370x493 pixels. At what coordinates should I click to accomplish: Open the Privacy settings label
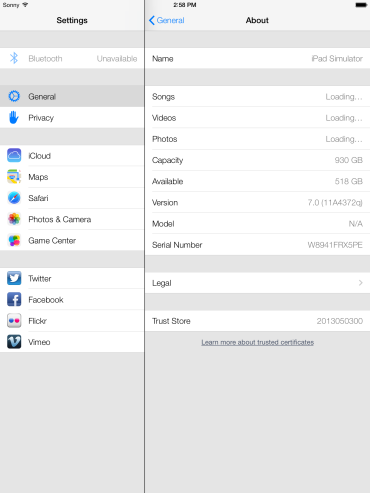point(41,118)
